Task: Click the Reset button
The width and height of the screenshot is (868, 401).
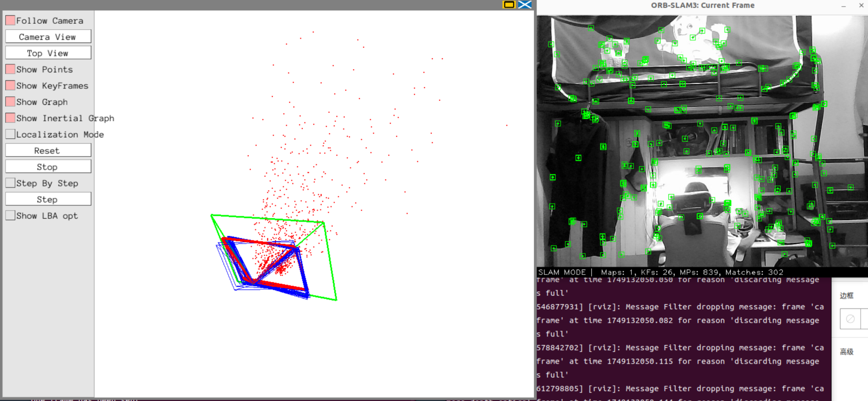Action: pos(48,150)
